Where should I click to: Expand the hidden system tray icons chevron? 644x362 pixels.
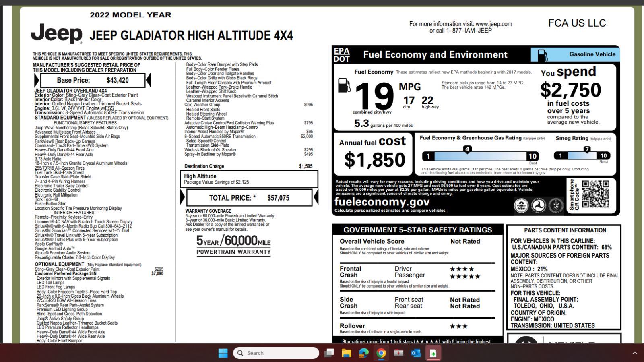pyautogui.click(x=635, y=353)
